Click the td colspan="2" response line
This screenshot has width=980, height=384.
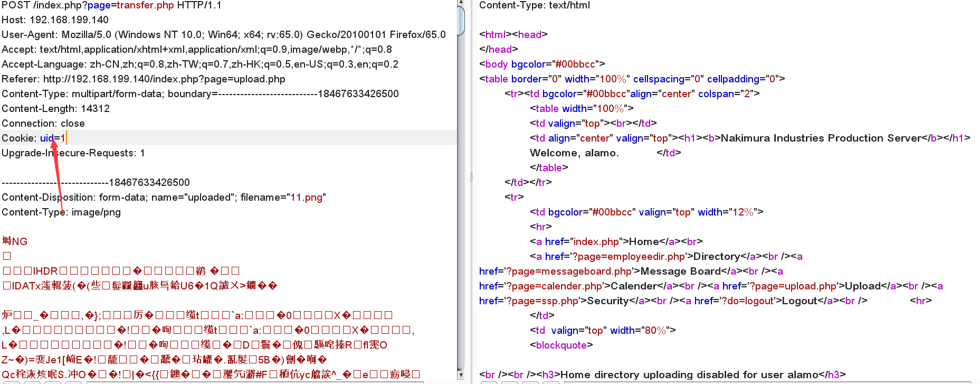click(x=632, y=94)
